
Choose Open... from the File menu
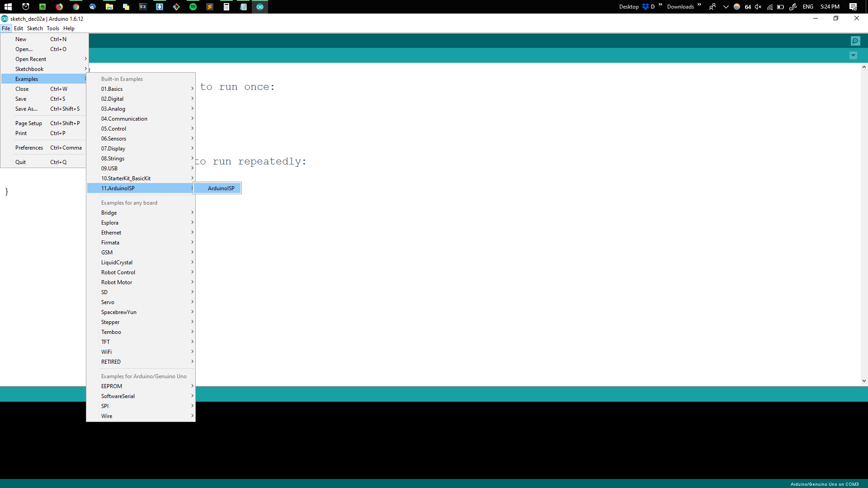(43, 49)
